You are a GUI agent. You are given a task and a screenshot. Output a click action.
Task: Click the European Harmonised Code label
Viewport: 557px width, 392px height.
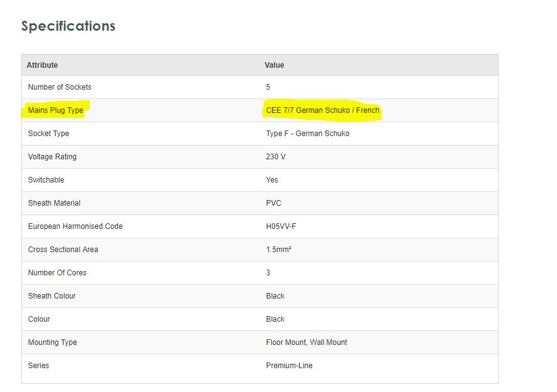(75, 226)
